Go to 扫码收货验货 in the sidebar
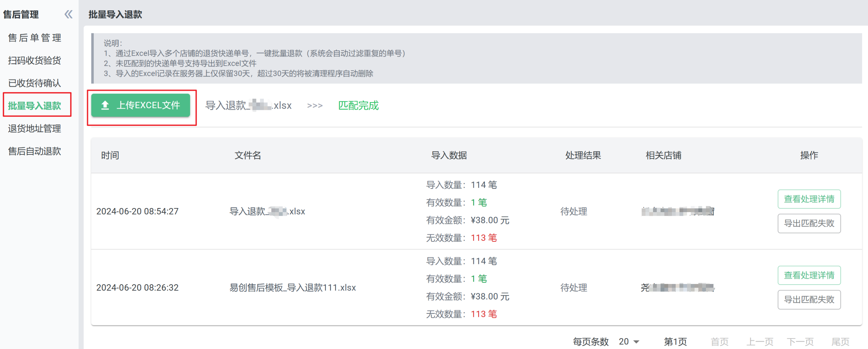 coord(34,60)
